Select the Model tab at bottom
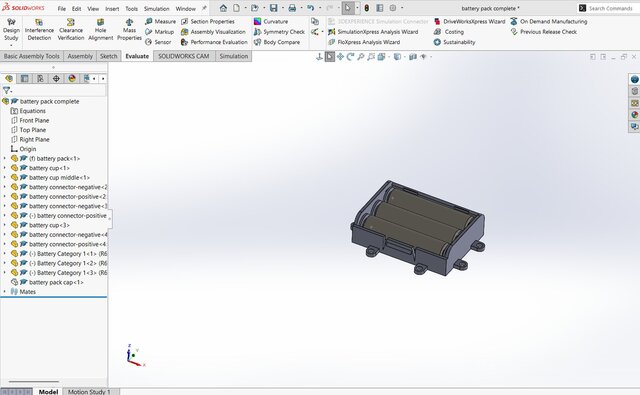The height and width of the screenshot is (395, 640). (x=48, y=391)
